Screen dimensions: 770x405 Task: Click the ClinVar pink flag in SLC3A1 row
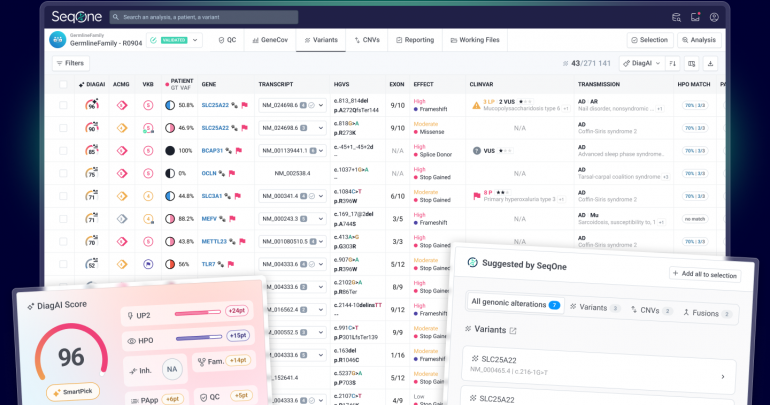click(x=476, y=196)
